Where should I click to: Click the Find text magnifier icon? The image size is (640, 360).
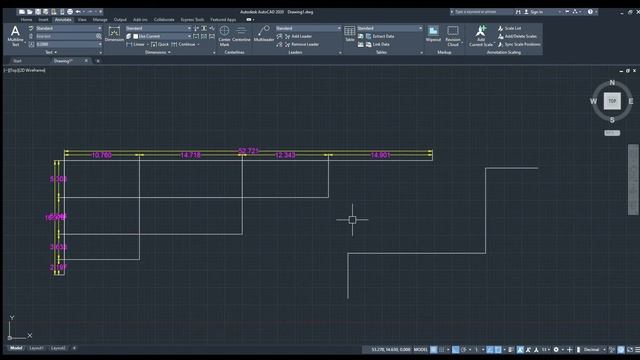pyautogui.click(x=99, y=36)
